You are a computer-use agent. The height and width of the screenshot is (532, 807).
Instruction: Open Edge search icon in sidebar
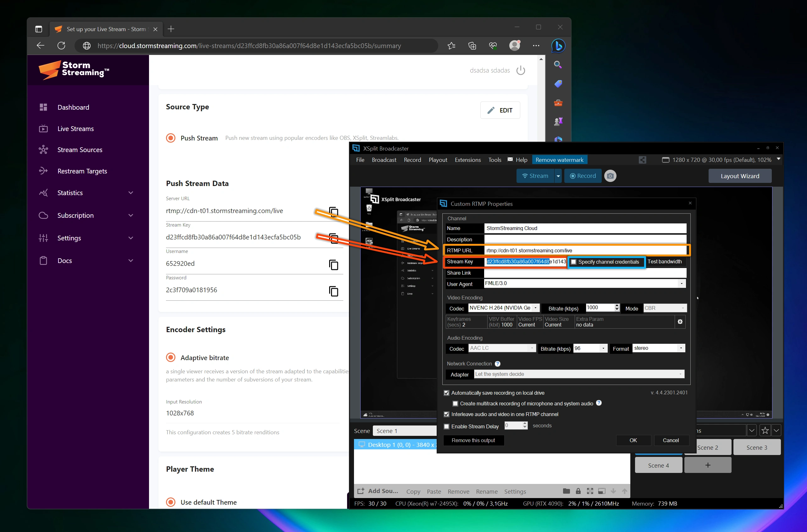[558, 64]
